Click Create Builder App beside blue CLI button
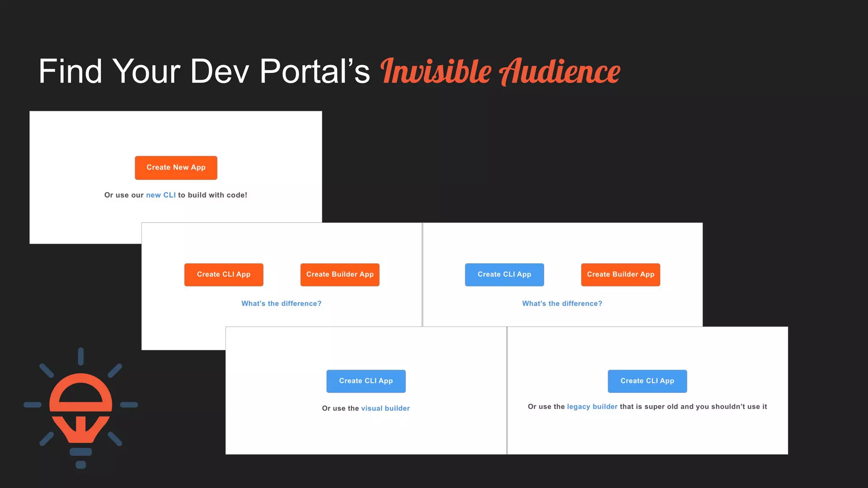The image size is (868, 488). 620,274
